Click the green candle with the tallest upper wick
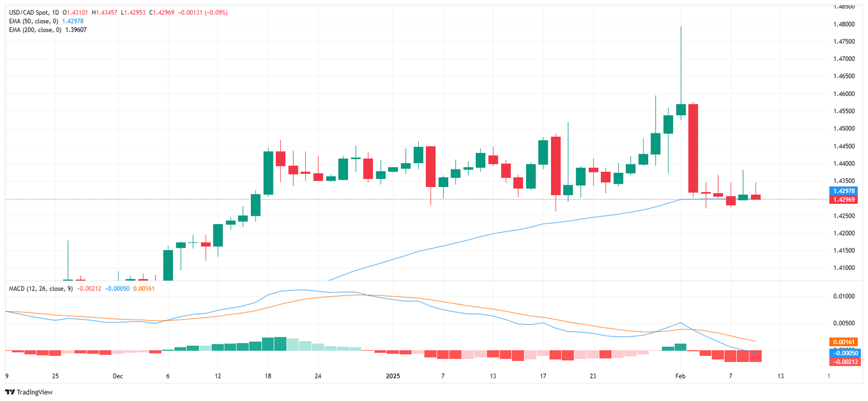The image size is (868, 401). pyautogui.click(x=681, y=109)
